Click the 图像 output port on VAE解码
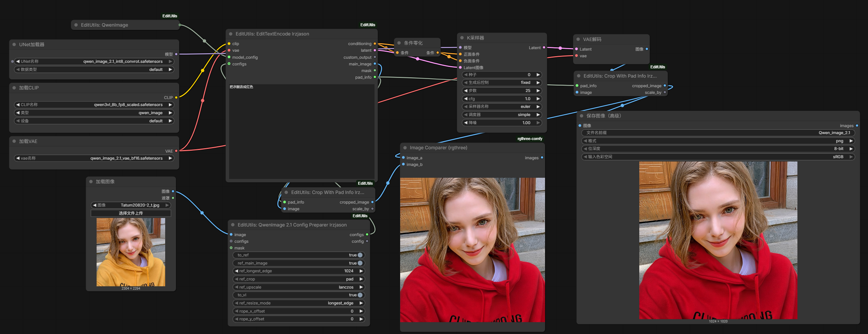Screen dimensions: 868x334 647,49
